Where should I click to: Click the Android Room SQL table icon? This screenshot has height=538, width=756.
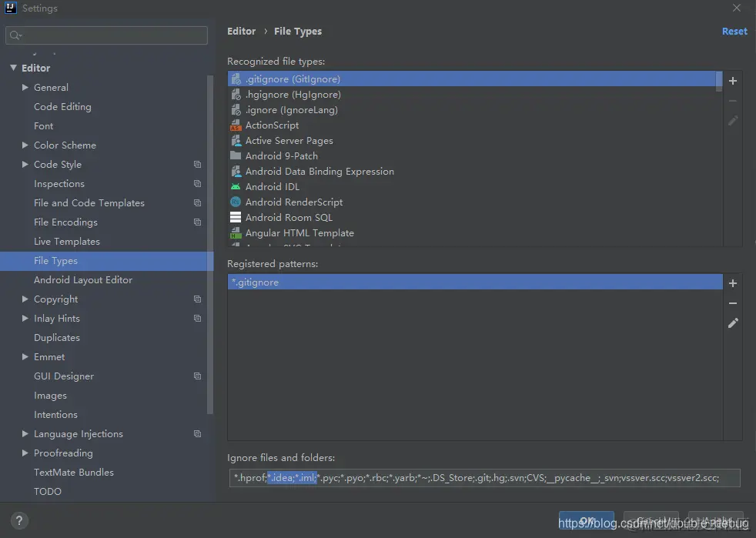click(x=236, y=217)
